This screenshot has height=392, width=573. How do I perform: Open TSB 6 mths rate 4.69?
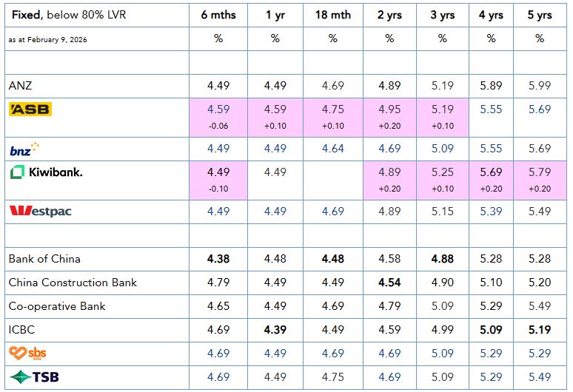point(218,377)
